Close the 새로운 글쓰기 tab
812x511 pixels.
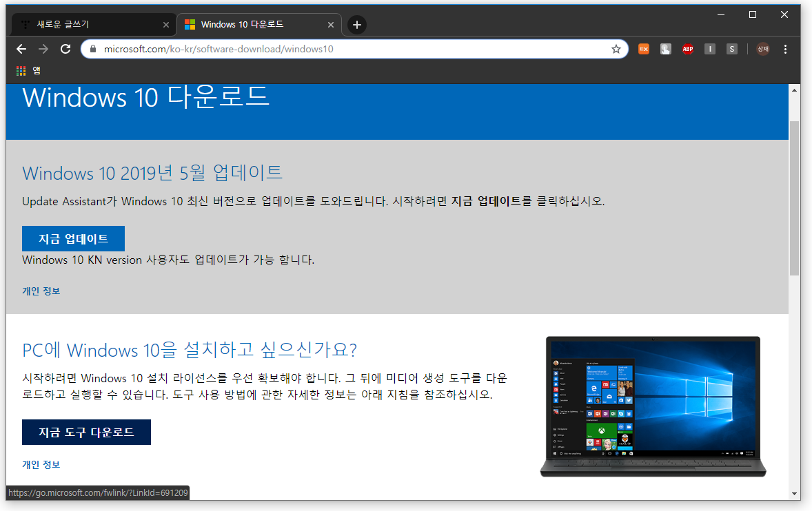tap(165, 25)
